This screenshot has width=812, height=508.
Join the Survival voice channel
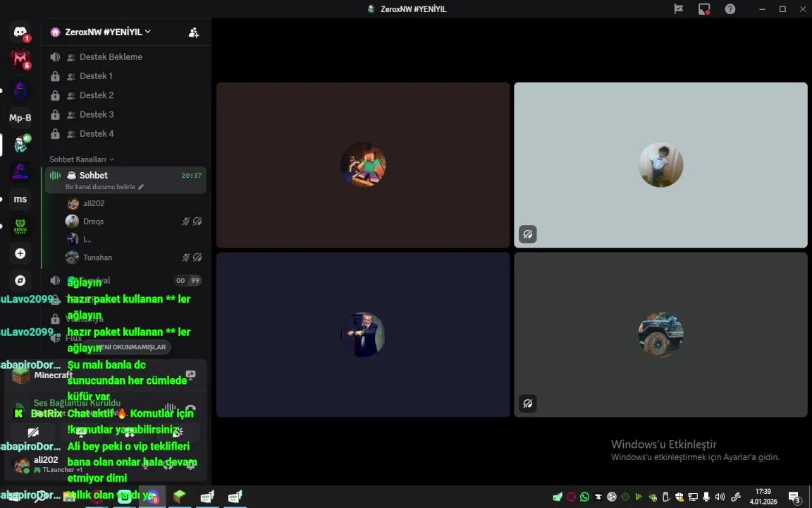(126, 280)
